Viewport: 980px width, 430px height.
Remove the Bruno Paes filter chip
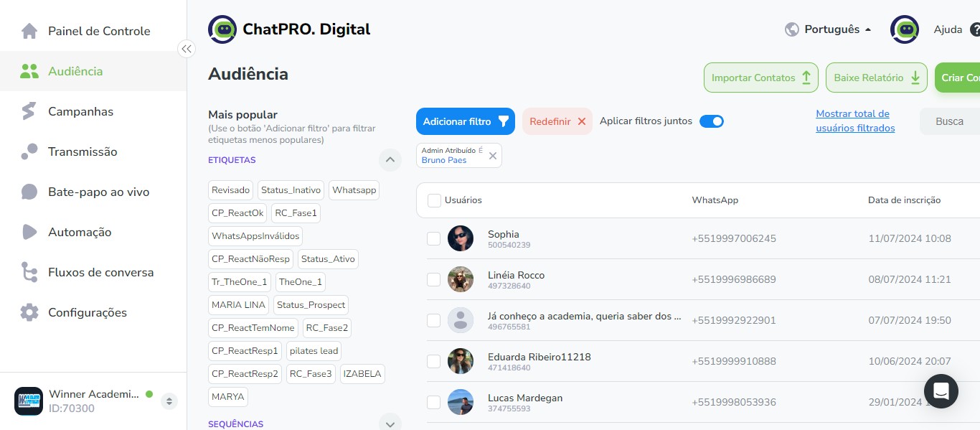tap(493, 156)
